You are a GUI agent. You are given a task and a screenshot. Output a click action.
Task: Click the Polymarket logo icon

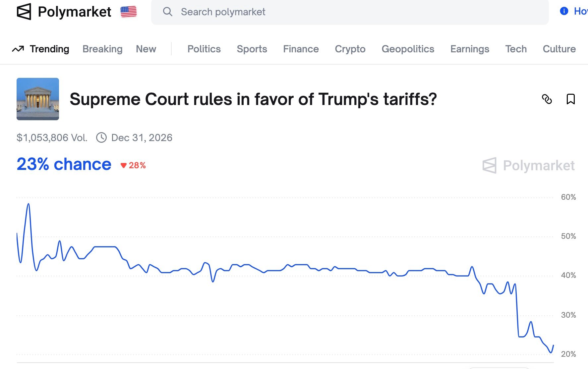(x=24, y=12)
